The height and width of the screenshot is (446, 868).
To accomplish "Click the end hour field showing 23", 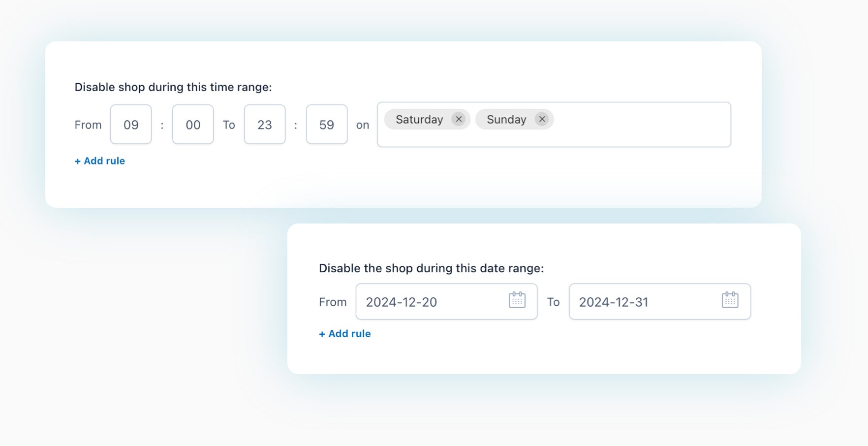I will (265, 125).
